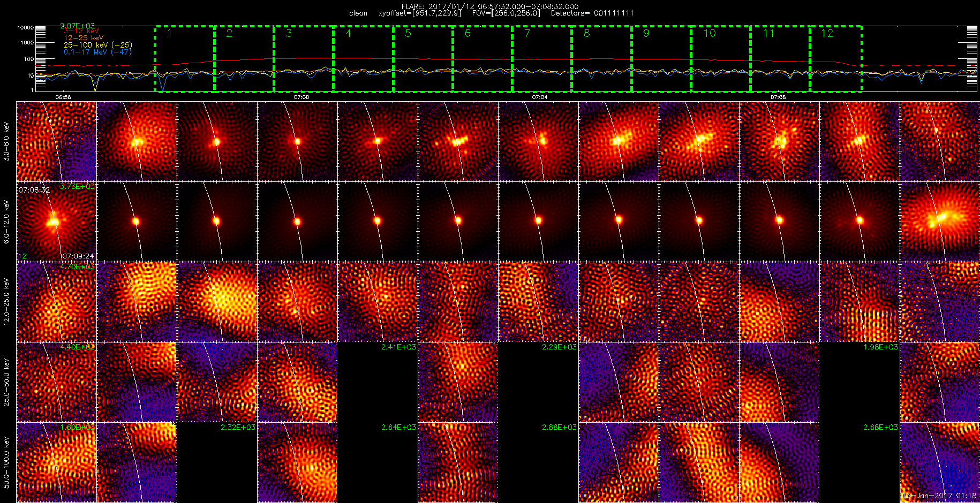Click the FLARE date and time title text

coord(490,6)
